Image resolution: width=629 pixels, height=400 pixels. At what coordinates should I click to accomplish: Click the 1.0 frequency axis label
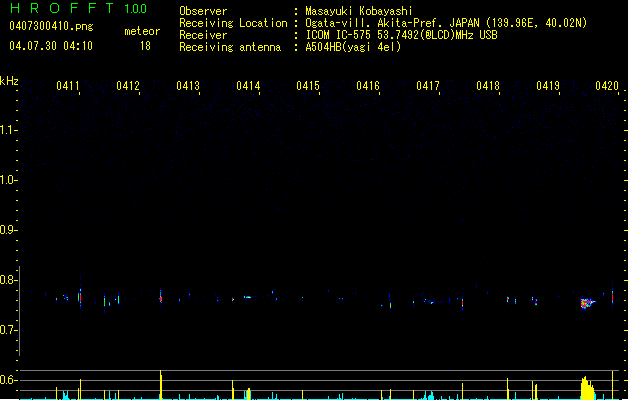[7, 180]
